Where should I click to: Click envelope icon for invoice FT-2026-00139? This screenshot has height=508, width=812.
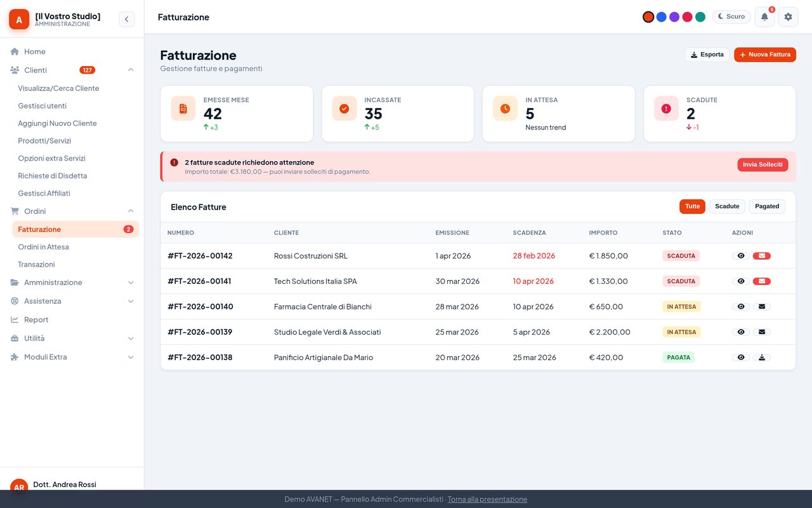click(x=762, y=332)
